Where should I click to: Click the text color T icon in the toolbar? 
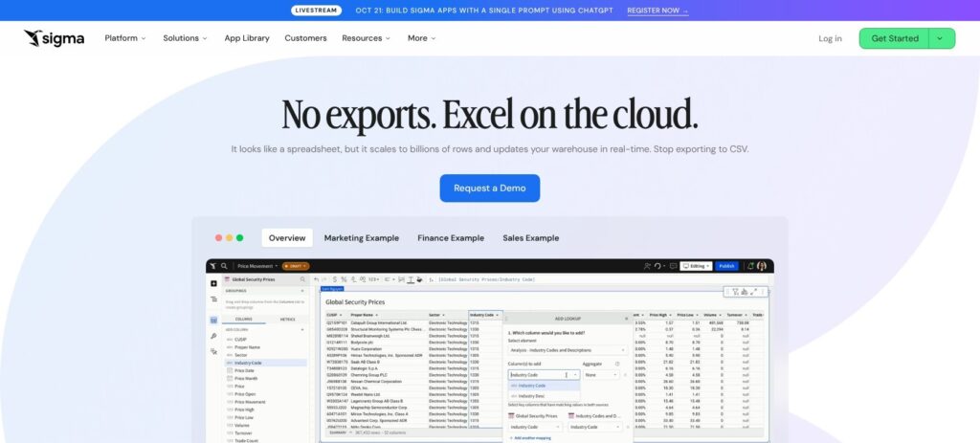[410, 279]
